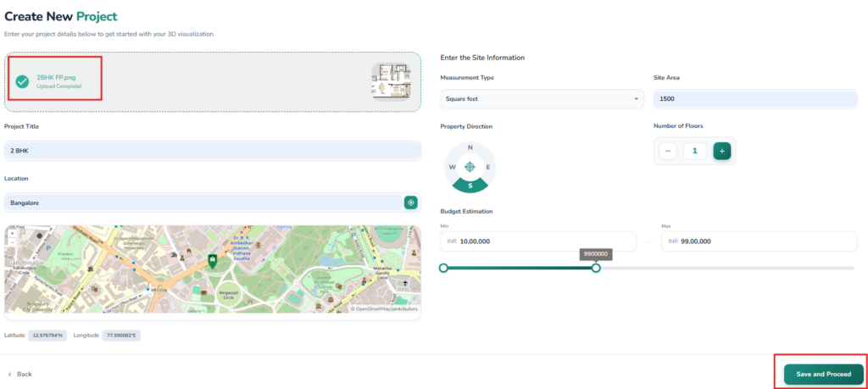Screen dimensions: 868x389
Task: Select South on the property direction compass
Action: point(470,186)
